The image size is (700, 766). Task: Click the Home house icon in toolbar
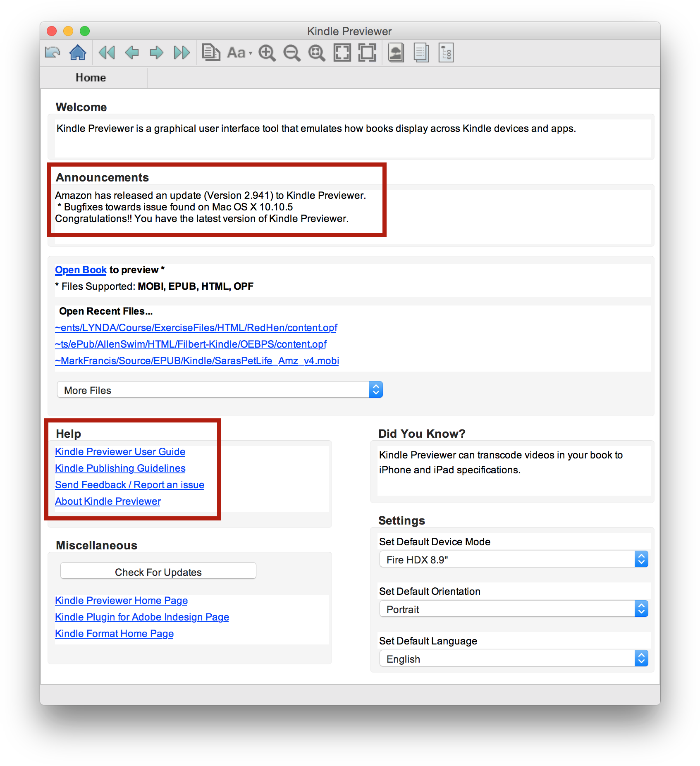click(78, 52)
